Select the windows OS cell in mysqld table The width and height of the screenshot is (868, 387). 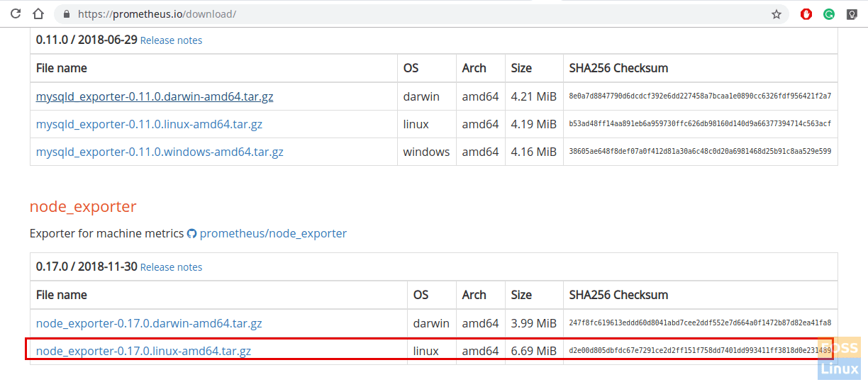click(426, 152)
